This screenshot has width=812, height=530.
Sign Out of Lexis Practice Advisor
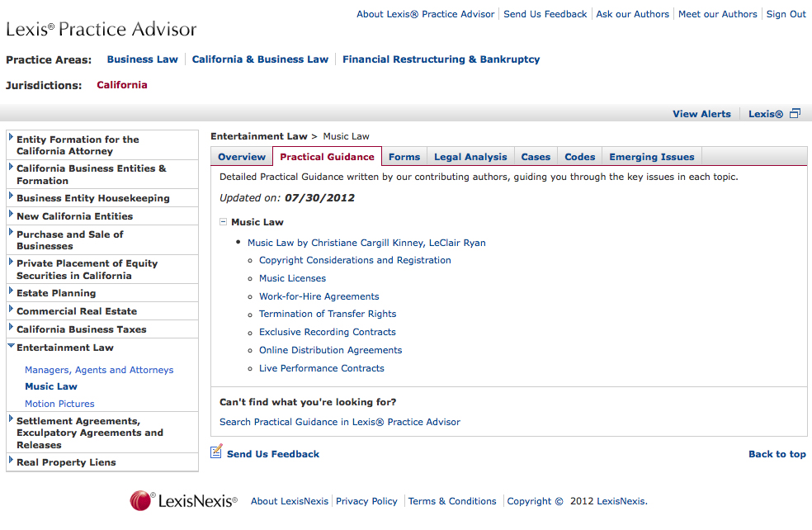click(x=786, y=13)
